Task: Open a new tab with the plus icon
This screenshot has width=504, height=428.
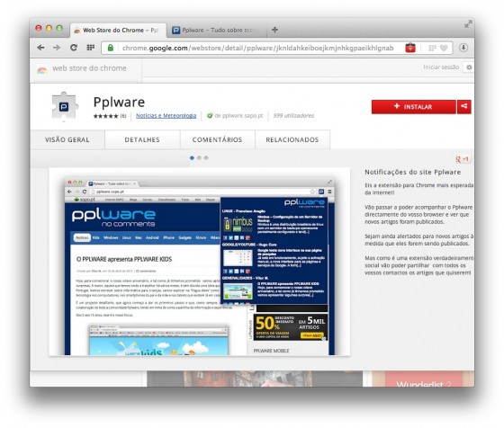Action: click(274, 30)
